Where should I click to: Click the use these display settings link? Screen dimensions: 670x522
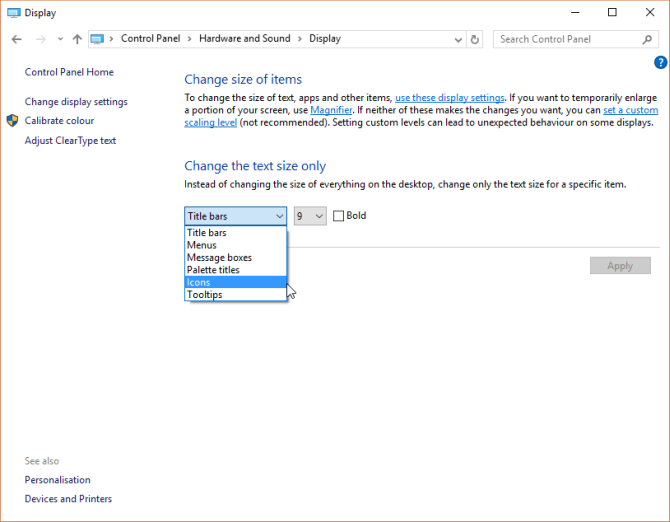[x=449, y=96]
